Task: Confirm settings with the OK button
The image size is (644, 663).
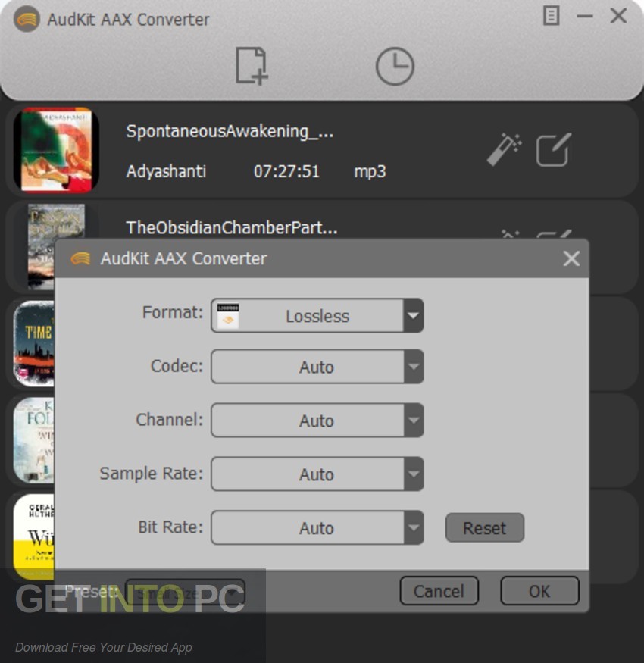Action: pyautogui.click(x=539, y=591)
